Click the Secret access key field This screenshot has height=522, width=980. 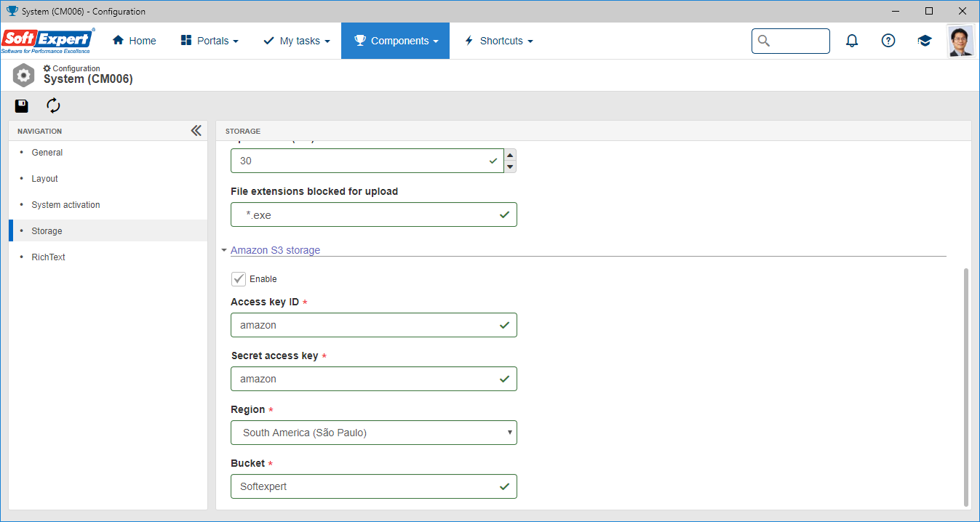374,379
